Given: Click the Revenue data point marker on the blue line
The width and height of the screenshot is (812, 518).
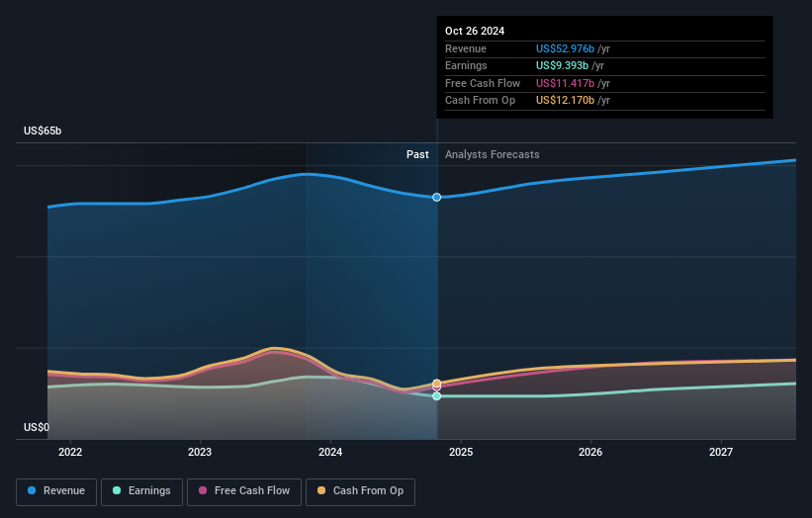Looking at the screenshot, I should pyautogui.click(x=437, y=197).
